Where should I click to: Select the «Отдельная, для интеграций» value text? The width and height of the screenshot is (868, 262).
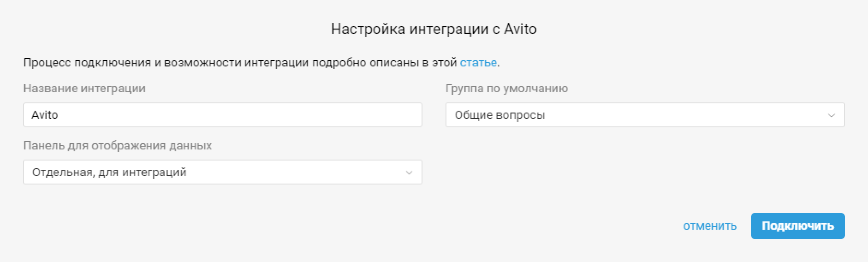click(109, 173)
